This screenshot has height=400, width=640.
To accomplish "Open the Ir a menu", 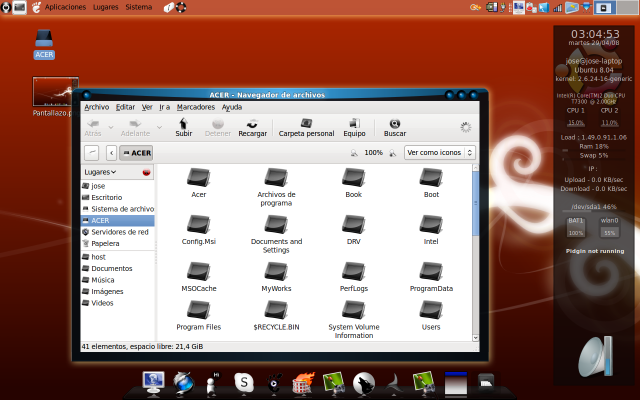I will (x=164, y=107).
